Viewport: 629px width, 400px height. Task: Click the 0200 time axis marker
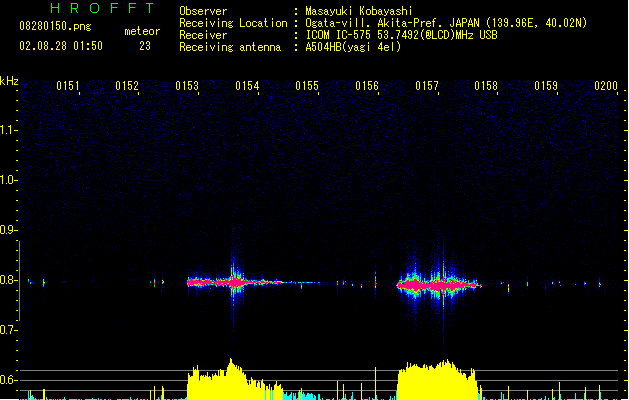pos(606,86)
